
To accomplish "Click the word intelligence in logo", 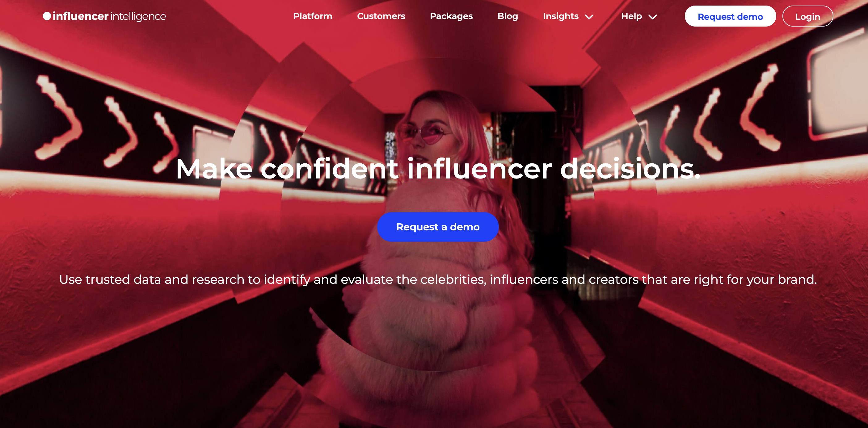I will pos(138,16).
